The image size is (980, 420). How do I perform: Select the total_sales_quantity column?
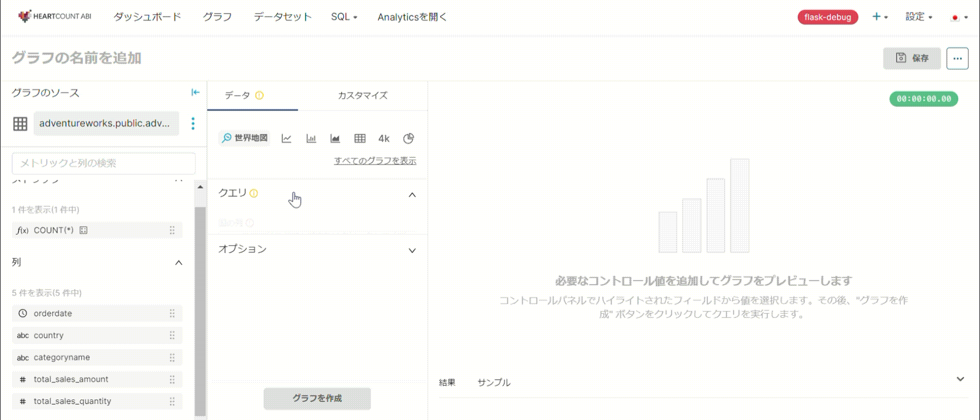(x=97, y=401)
